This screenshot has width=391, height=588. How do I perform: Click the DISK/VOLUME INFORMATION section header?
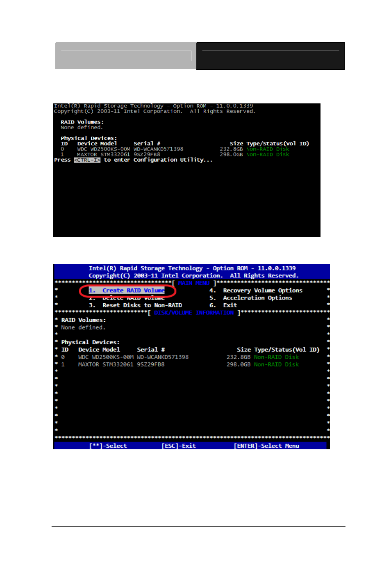[194, 313]
